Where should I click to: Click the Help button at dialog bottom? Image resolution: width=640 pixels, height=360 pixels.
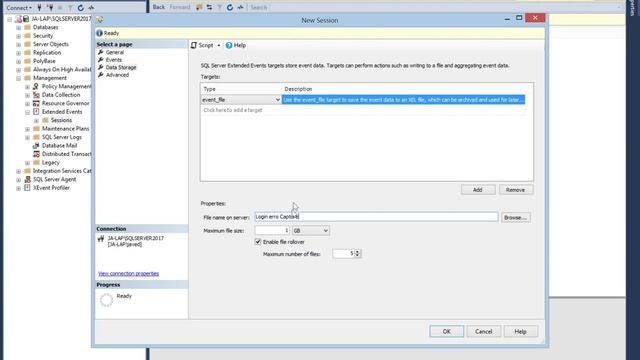[x=521, y=331]
